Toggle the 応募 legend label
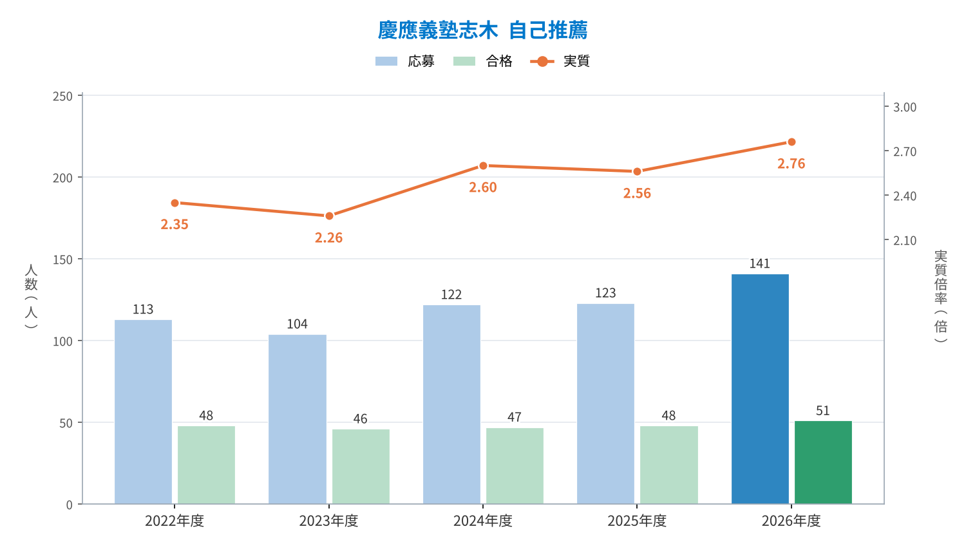Viewport: 966px width, 560px height. point(421,61)
